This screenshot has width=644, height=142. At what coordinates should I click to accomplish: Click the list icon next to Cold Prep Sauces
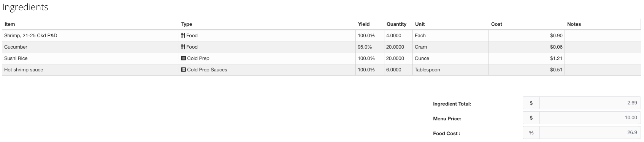[x=183, y=70]
